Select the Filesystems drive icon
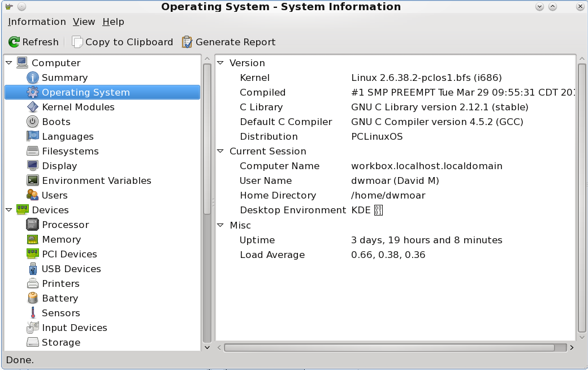The width and height of the screenshot is (588, 370). pyautogui.click(x=33, y=151)
